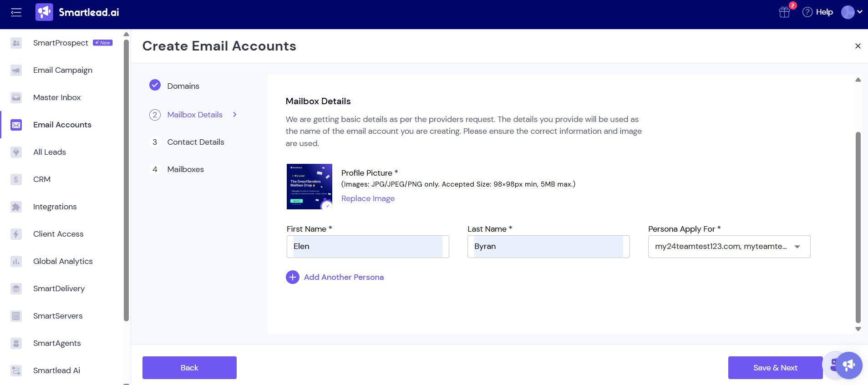Viewport: 868px width, 385px height.
Task: Expand the user account dropdown arrow
Action: point(860,12)
